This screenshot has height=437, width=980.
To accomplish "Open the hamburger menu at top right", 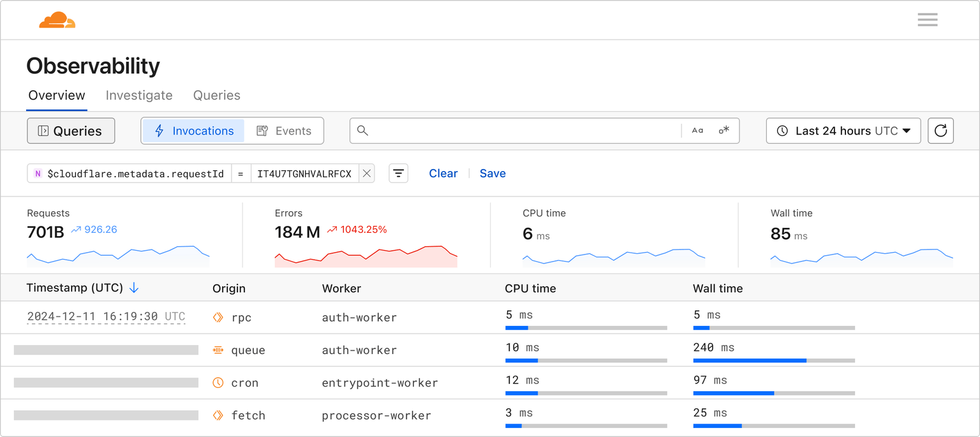I will coord(927,20).
